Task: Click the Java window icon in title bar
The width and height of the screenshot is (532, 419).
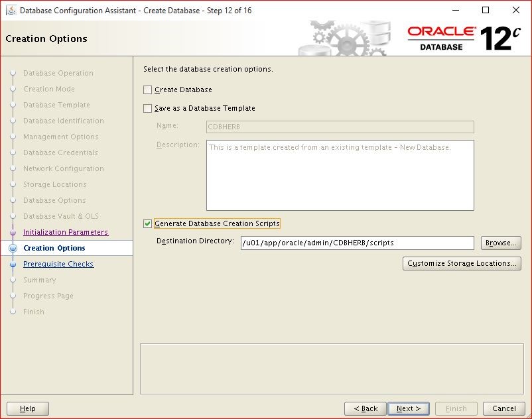Action: pos(11,10)
